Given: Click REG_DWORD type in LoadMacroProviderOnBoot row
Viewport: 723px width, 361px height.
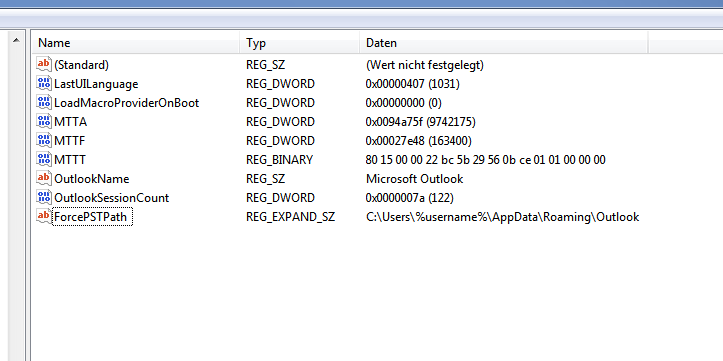Looking at the screenshot, I should tap(280, 103).
